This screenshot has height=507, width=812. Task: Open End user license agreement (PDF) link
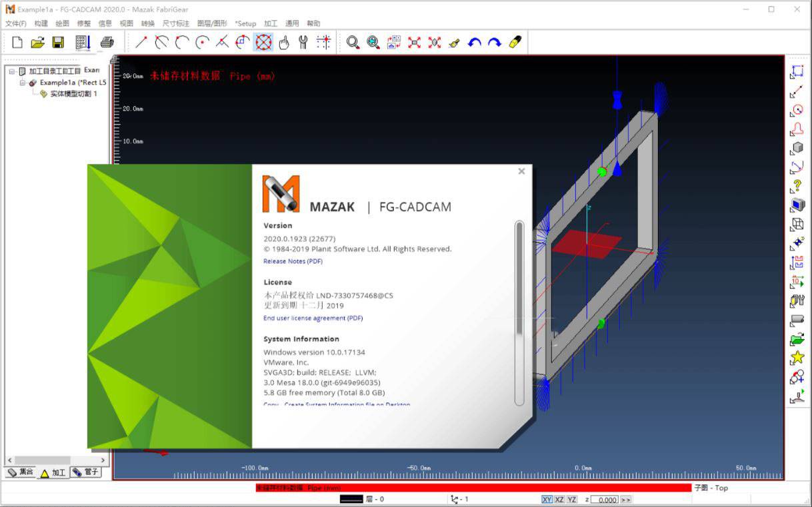pos(313,318)
